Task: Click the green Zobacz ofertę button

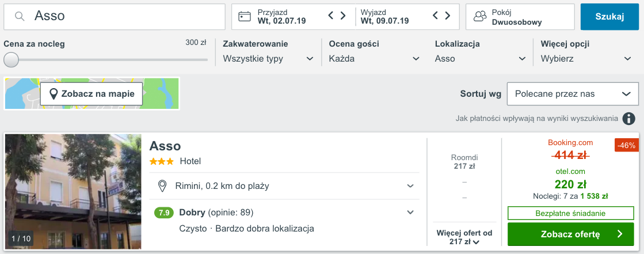Action: point(570,234)
